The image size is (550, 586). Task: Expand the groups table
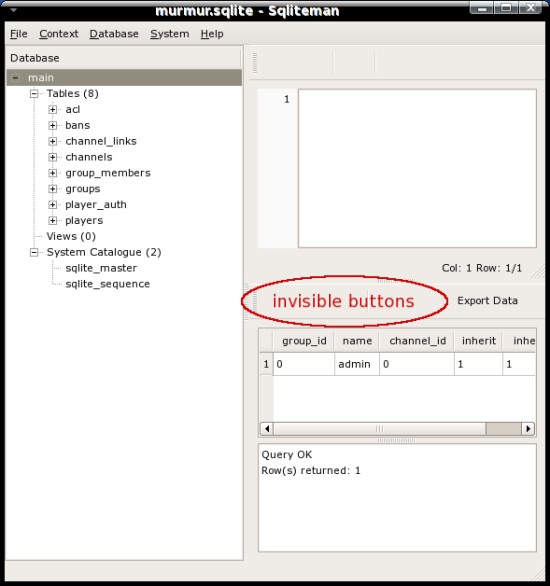click(53, 189)
